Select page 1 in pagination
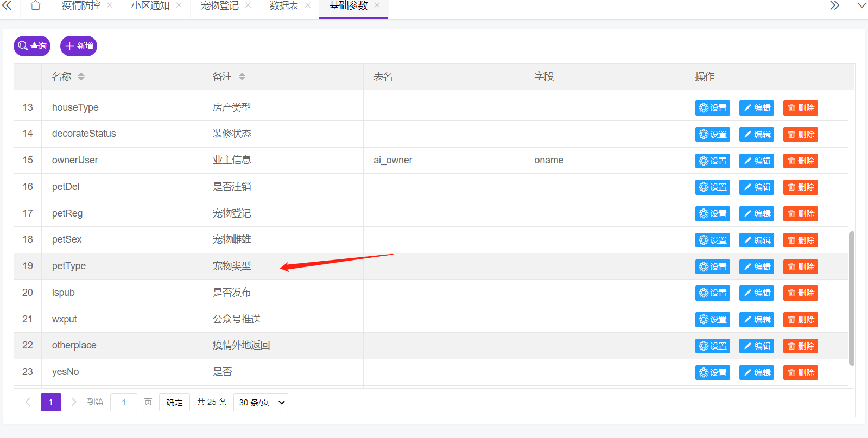 (51, 402)
